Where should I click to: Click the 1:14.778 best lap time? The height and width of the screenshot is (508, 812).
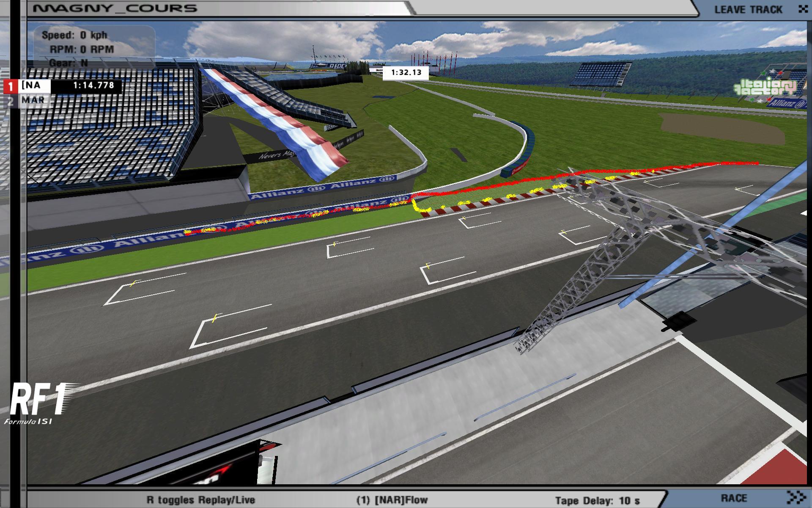93,86
